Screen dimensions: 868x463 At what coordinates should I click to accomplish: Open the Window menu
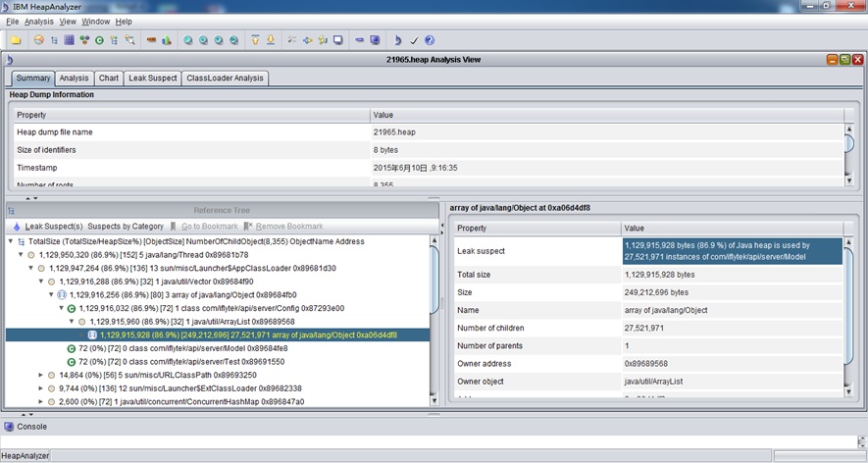coord(96,22)
